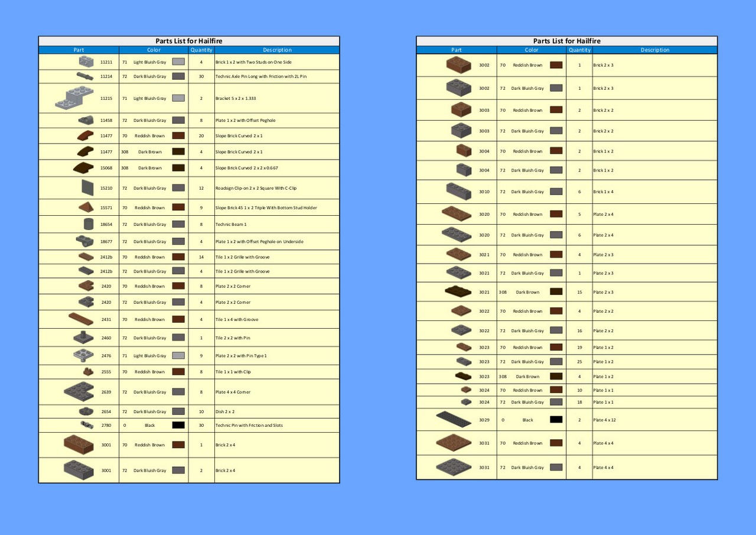756x535 pixels.
Task: Select 'Technic Axle Pin Long with Friction' description
Action: (x=260, y=76)
